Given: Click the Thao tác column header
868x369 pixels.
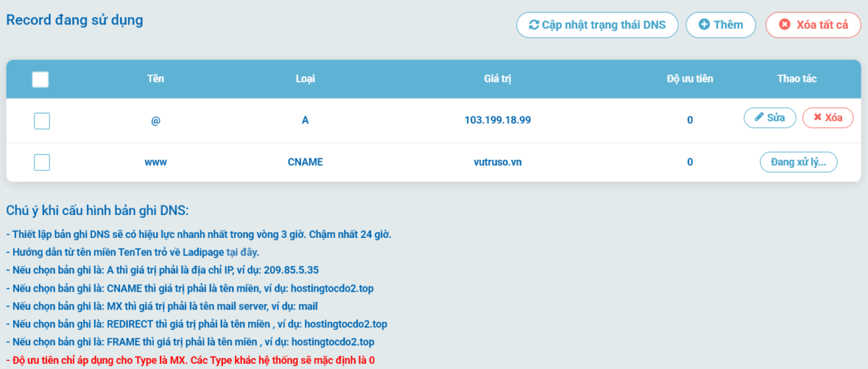Looking at the screenshot, I should [x=797, y=79].
